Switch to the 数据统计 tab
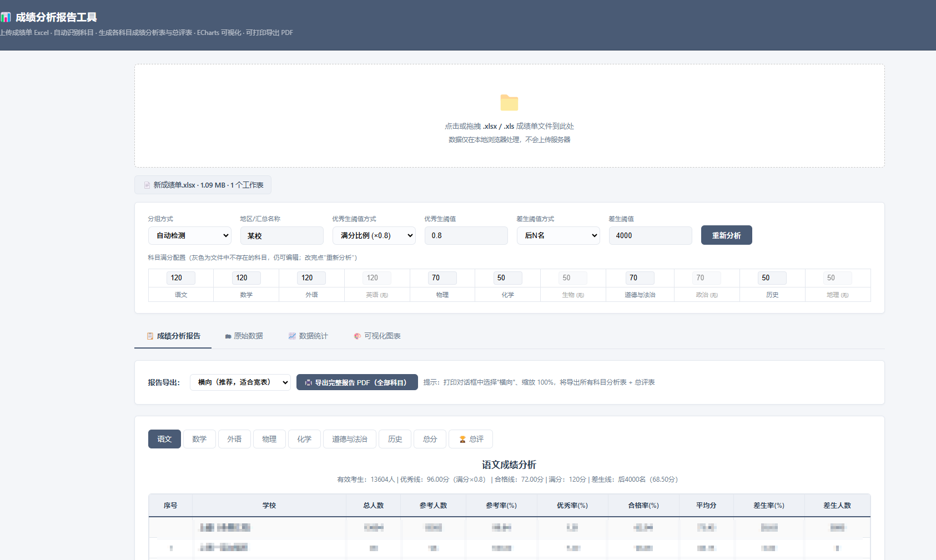The image size is (936, 560). [x=308, y=336]
